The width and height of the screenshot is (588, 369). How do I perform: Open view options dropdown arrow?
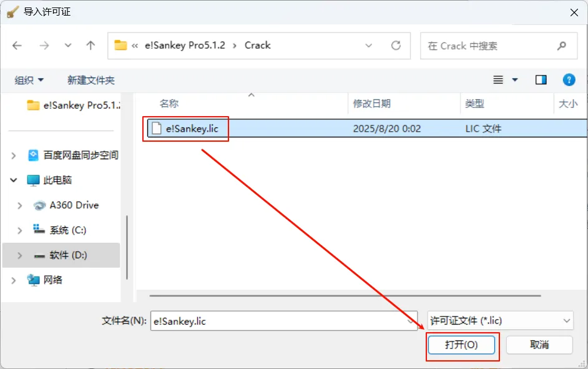coord(515,80)
